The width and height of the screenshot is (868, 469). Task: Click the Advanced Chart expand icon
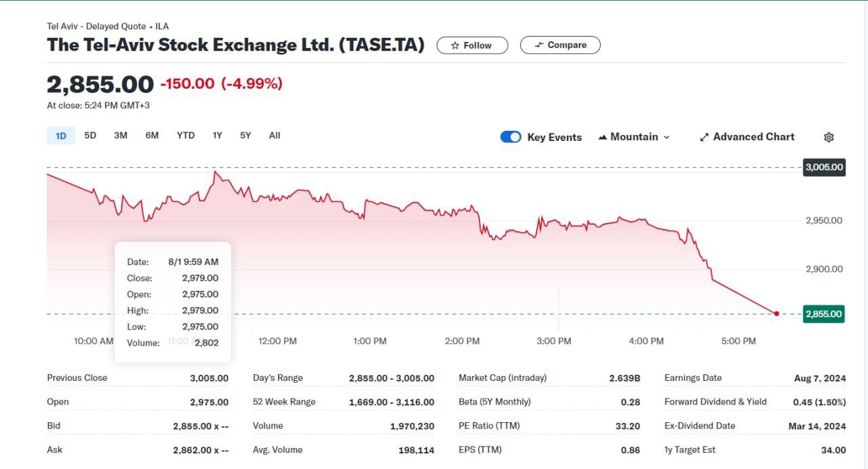704,137
